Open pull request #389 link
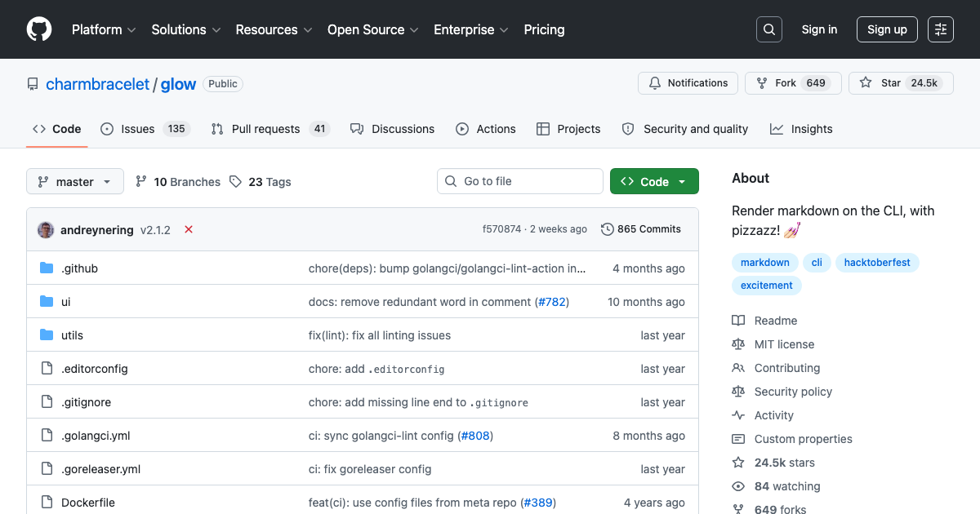980x514 pixels. click(538, 503)
